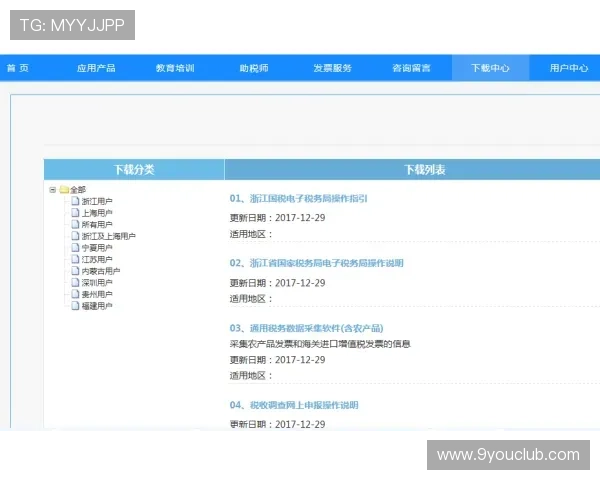Open the 应用产品 menu item
600x480 pixels.
click(96, 68)
